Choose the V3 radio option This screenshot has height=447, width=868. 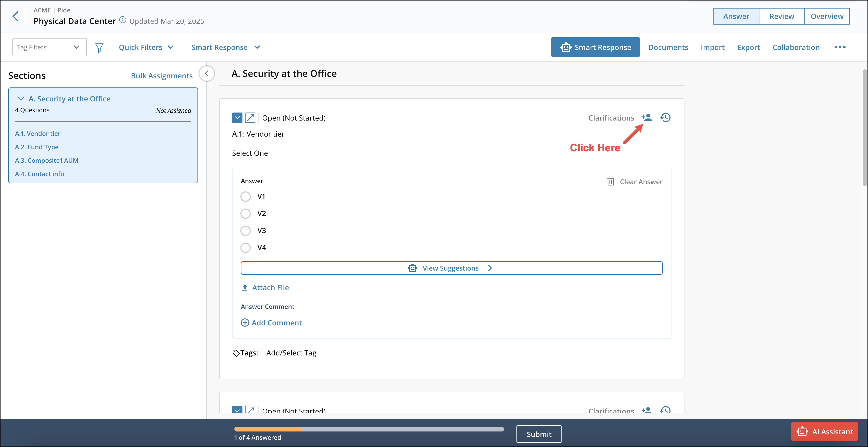click(x=245, y=230)
